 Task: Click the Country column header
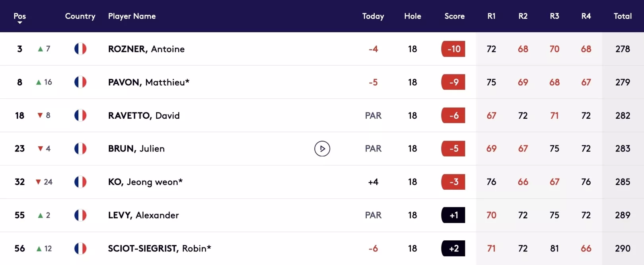tap(80, 16)
